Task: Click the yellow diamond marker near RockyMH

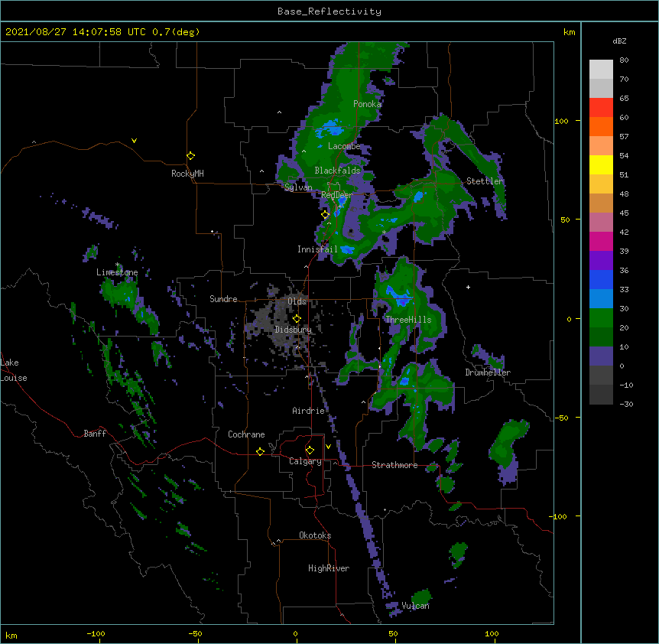Action: (x=190, y=156)
